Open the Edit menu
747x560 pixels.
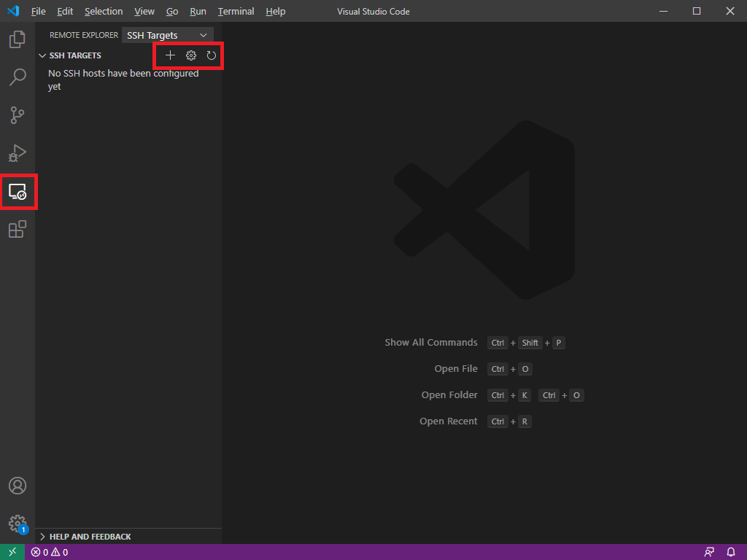tap(65, 12)
